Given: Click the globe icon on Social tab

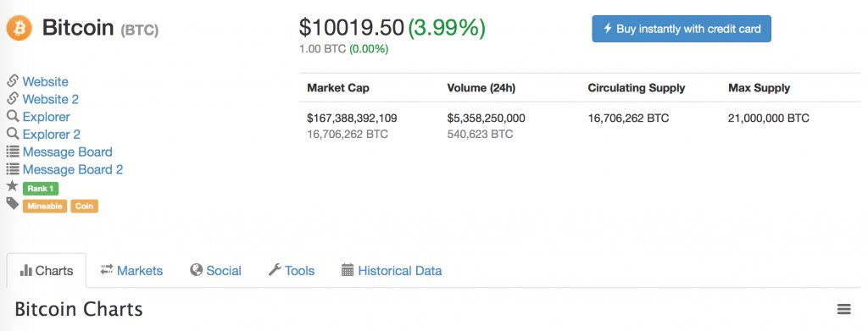Looking at the screenshot, I should click(x=196, y=270).
